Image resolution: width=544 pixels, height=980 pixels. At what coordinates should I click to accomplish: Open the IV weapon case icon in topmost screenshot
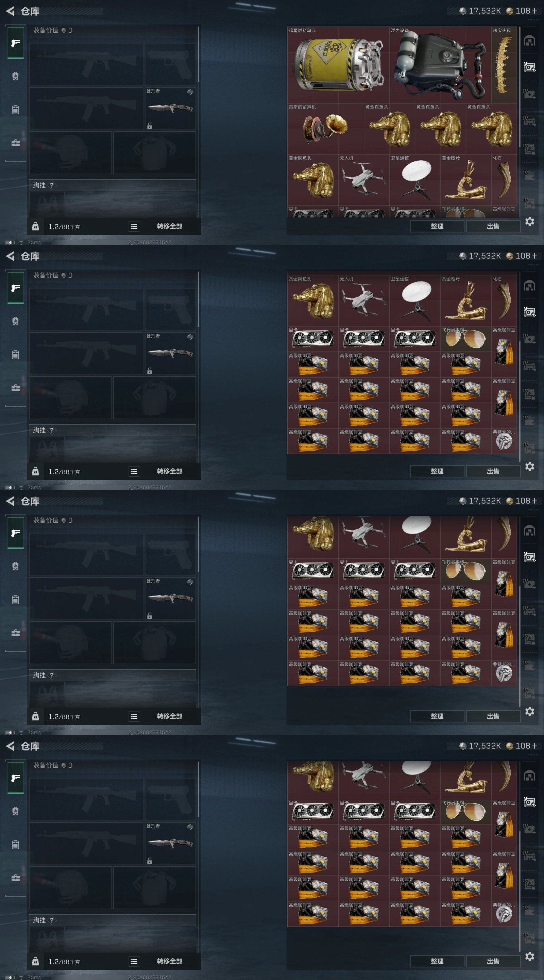pyautogui.click(x=530, y=121)
